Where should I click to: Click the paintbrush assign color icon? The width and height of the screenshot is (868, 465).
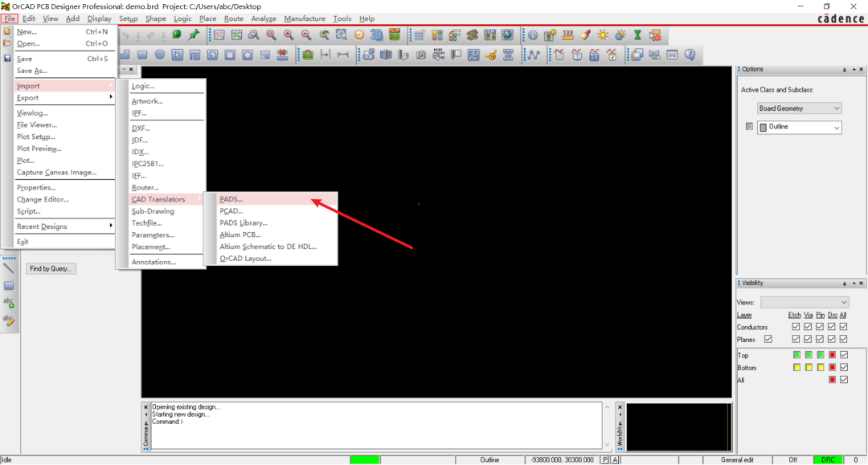[585, 35]
